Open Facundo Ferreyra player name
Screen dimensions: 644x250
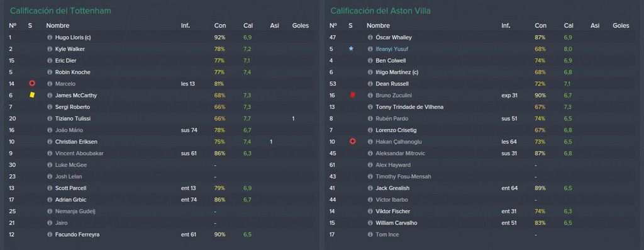click(x=77, y=234)
